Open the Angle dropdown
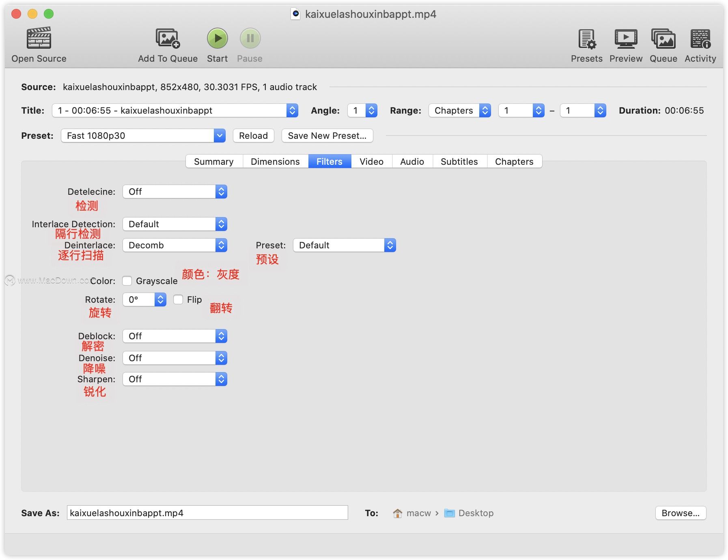The height and width of the screenshot is (560, 728). click(x=362, y=110)
